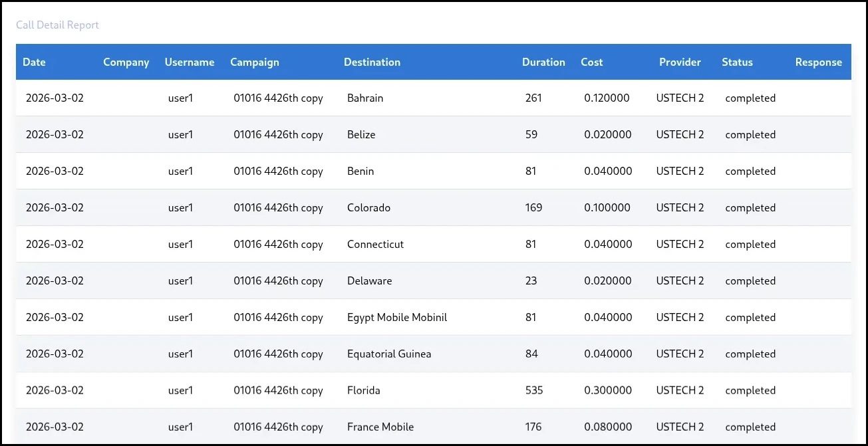This screenshot has height=446, width=868.
Task: Sort by the Destination column header
Action: tap(372, 62)
